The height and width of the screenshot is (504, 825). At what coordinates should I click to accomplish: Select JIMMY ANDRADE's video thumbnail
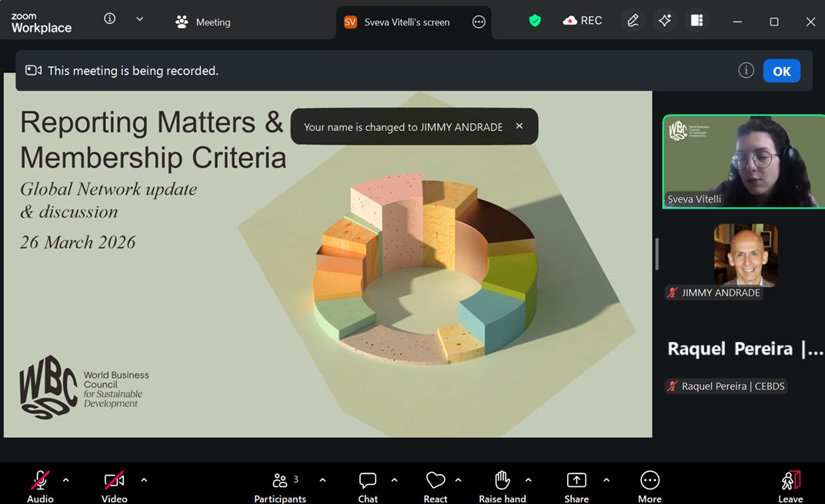click(x=746, y=255)
